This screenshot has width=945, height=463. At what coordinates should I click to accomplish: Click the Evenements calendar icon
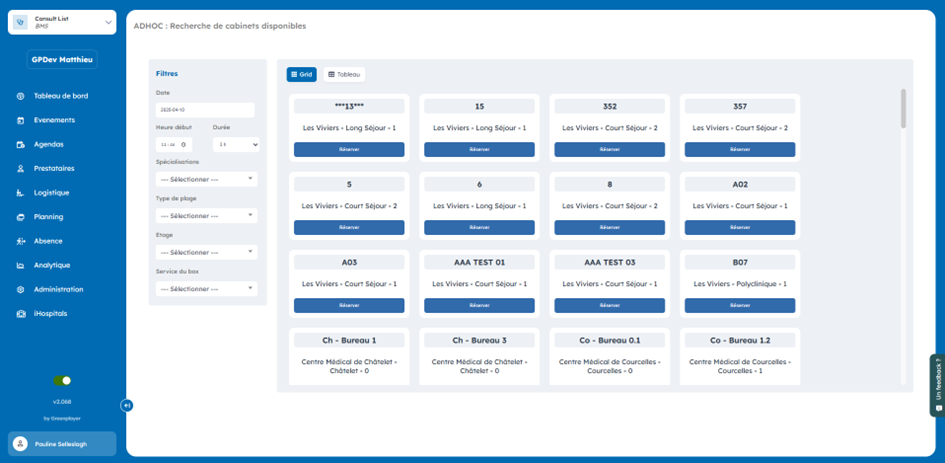20,120
